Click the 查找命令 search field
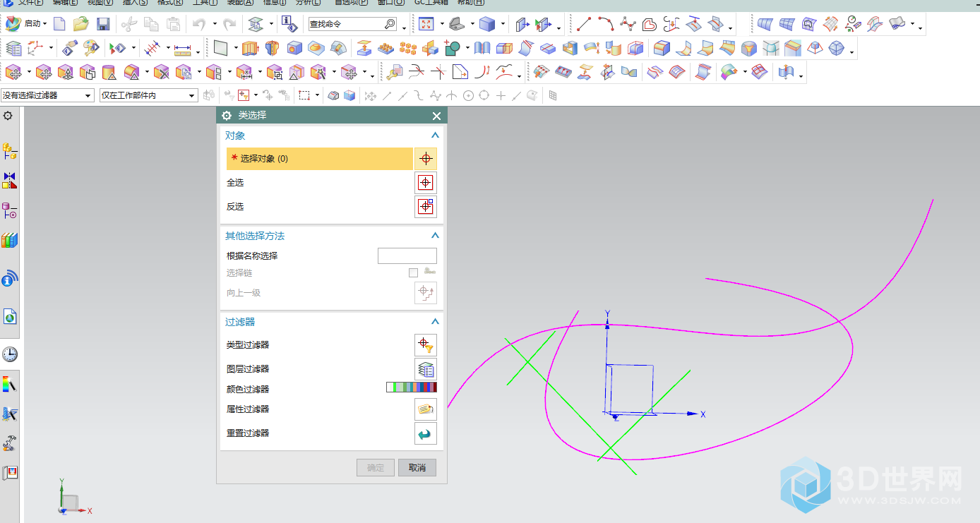This screenshot has width=980, height=523. (352, 24)
